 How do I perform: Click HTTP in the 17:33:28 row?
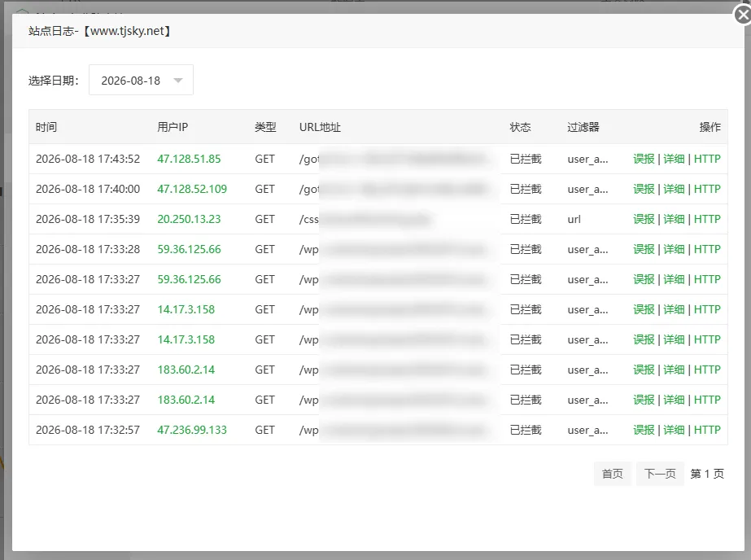pyautogui.click(x=707, y=250)
